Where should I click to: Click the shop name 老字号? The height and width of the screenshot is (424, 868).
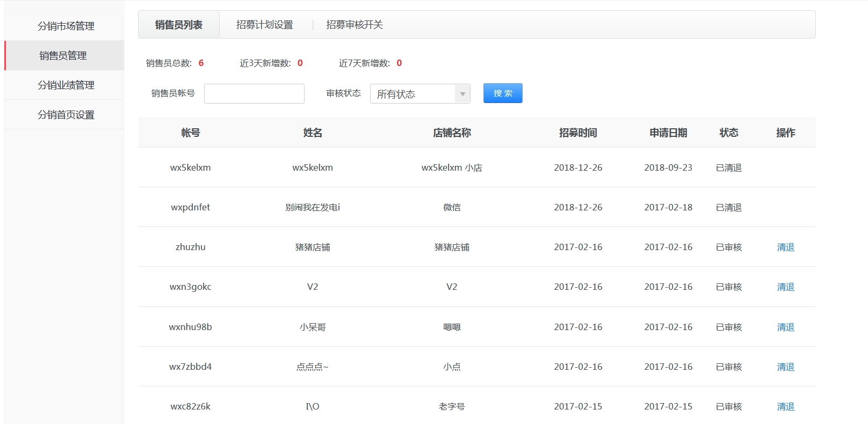click(x=452, y=406)
